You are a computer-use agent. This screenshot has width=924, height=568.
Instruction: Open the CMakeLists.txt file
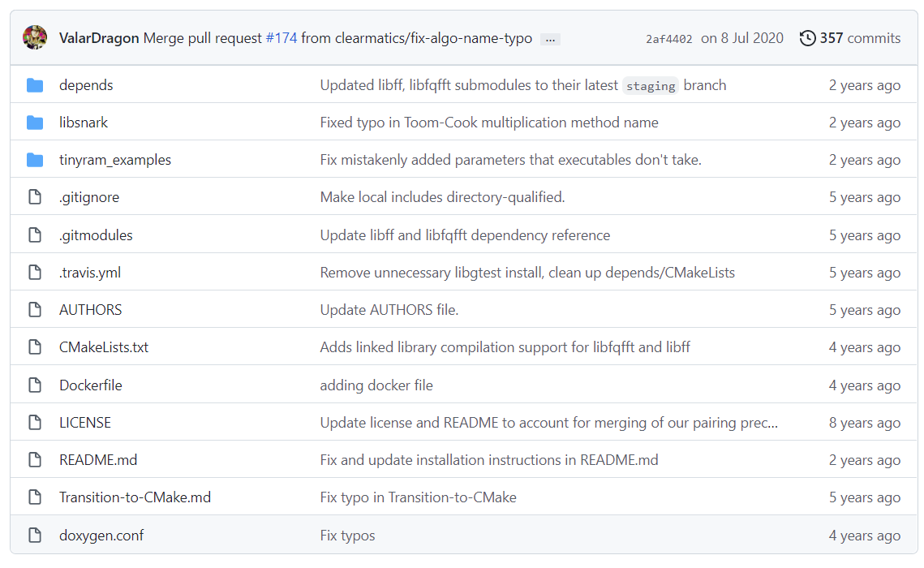click(x=104, y=347)
